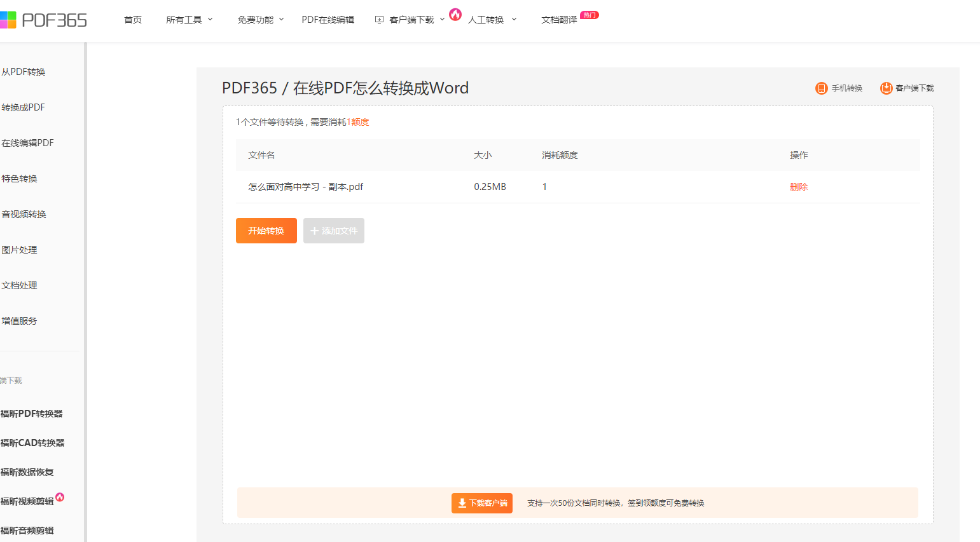Expand the 所有工具 dropdown arrow
Viewport: 980px width, 542px height.
point(210,19)
